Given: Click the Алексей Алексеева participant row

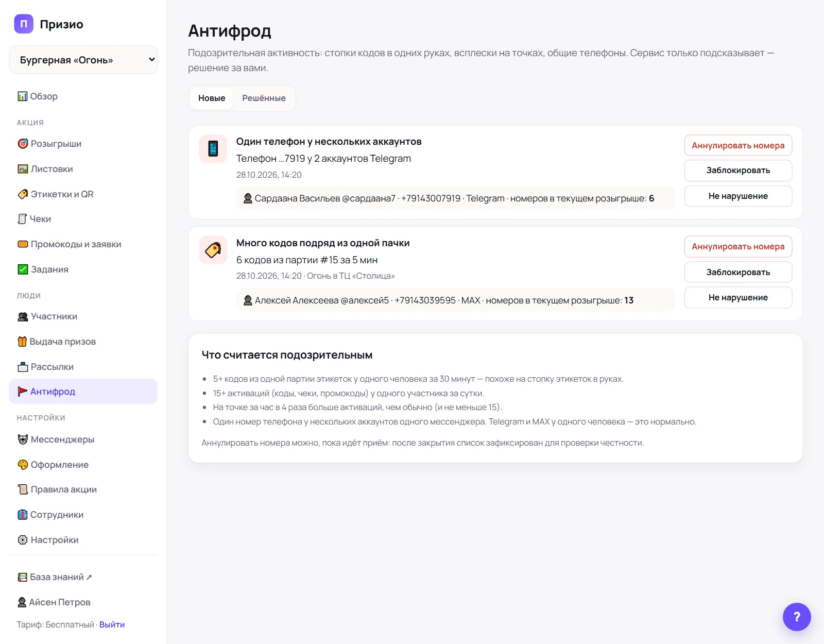Looking at the screenshot, I should point(455,300).
